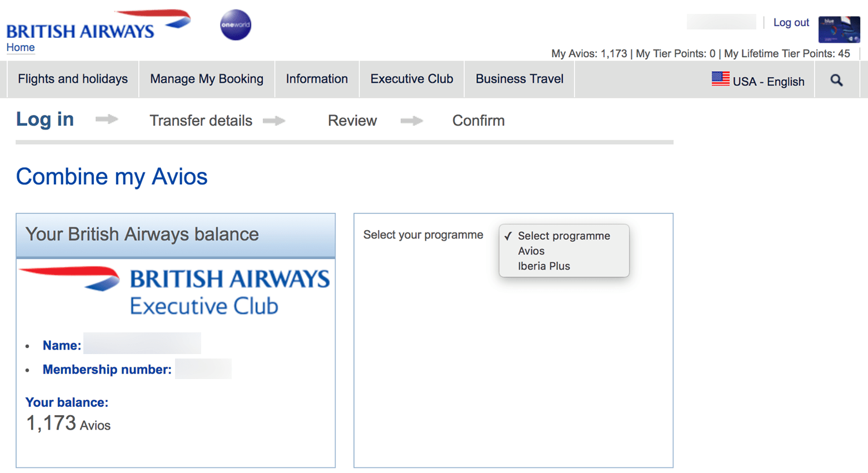Reselect the checked Select programme option
868x473 pixels.
(563, 236)
